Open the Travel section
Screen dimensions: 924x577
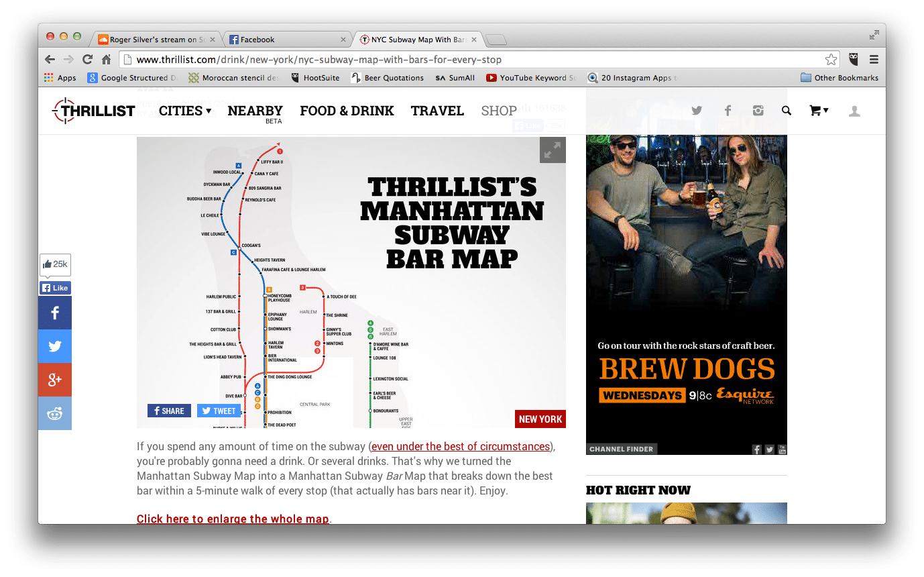[437, 111]
